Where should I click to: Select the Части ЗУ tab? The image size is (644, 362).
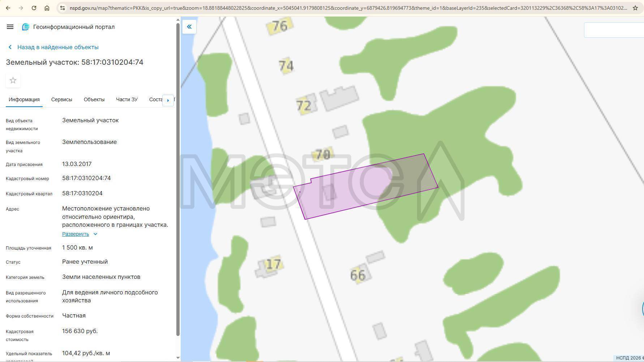coord(126,99)
